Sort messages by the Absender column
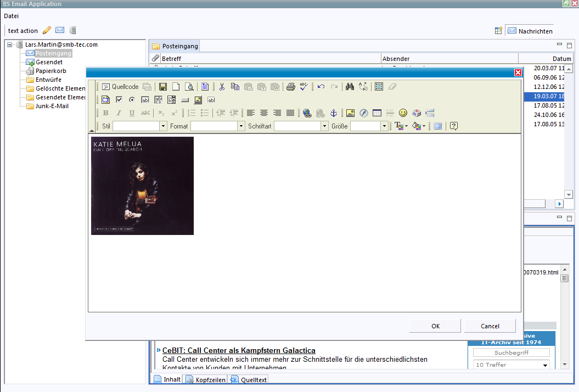Image resolution: width=579 pixels, height=392 pixels. coord(449,59)
